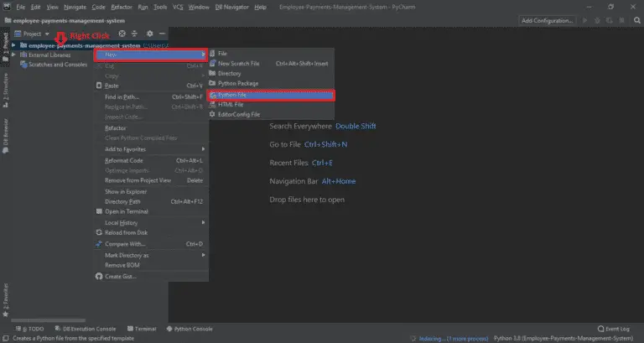Select Directory Path entry
The image size is (644, 343).
point(151,201)
